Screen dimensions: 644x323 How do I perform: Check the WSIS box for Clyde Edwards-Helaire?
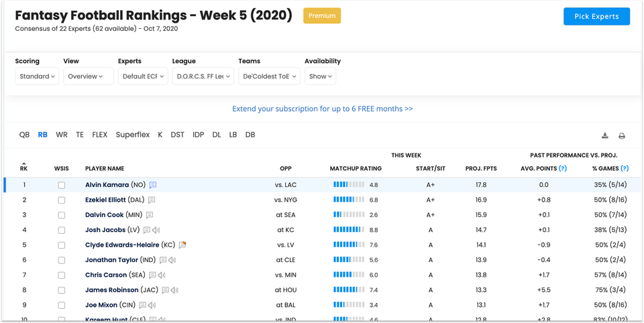point(62,245)
